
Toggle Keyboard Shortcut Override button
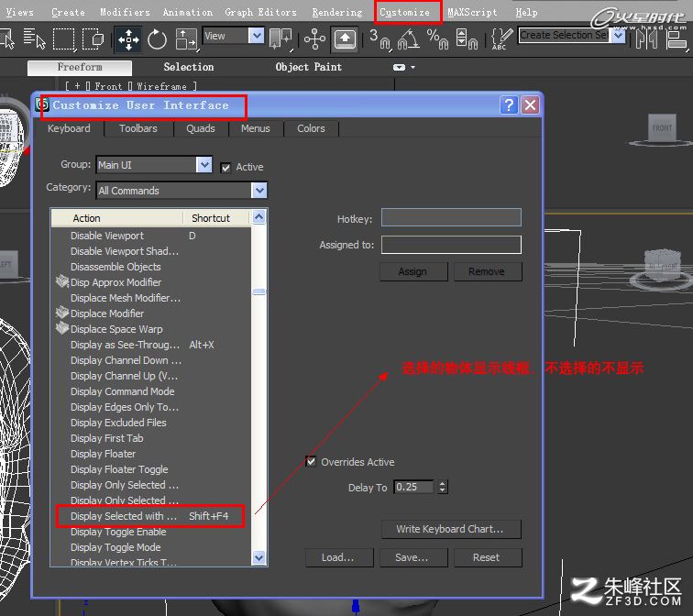pos(346,39)
